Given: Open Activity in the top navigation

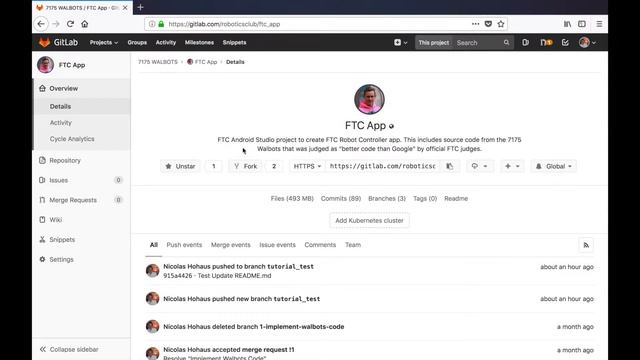Looking at the screenshot, I should point(166,42).
